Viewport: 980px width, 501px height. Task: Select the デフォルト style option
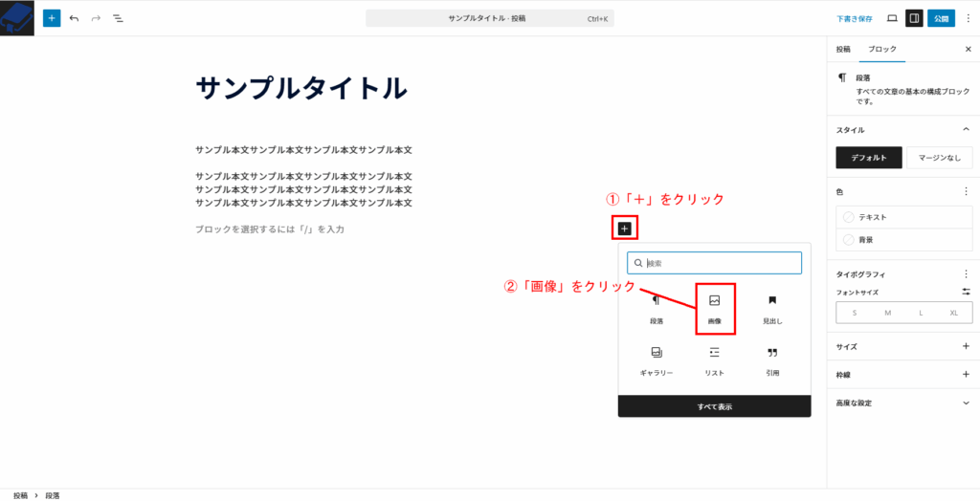pos(869,158)
